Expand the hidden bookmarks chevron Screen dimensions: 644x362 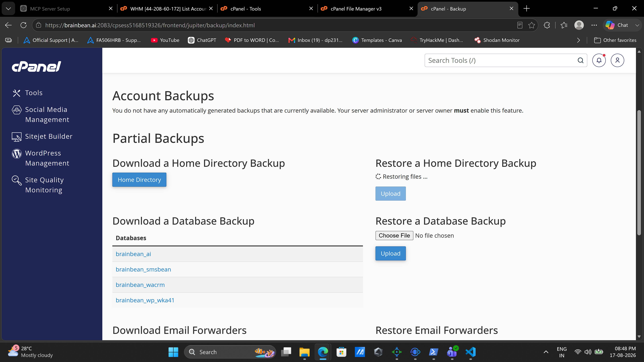pos(578,40)
